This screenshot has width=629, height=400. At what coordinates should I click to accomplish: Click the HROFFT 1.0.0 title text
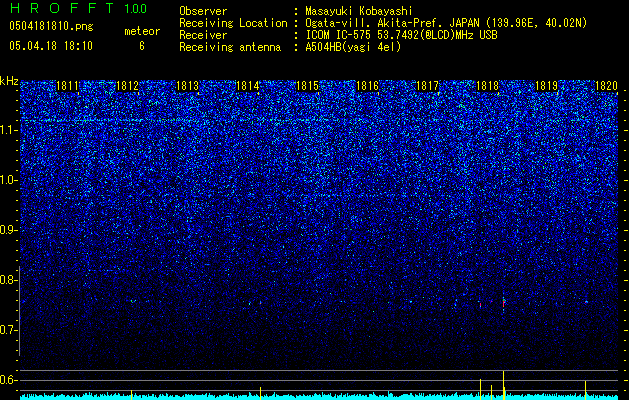point(79,8)
